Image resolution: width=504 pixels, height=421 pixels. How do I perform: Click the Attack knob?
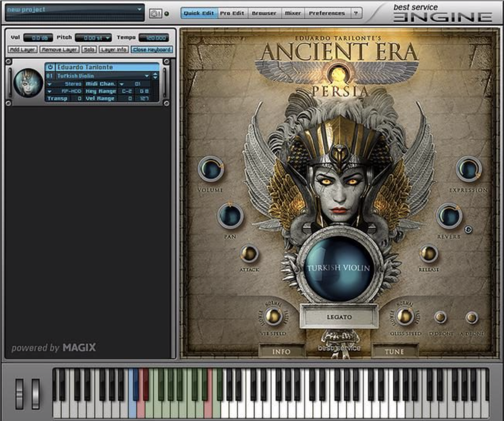click(x=249, y=254)
